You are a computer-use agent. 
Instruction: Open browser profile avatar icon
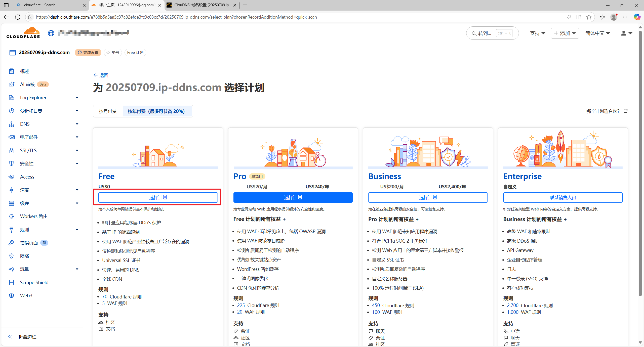click(614, 17)
